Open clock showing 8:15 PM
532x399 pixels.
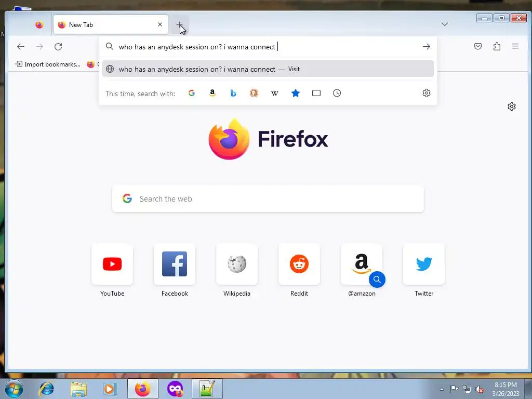[x=506, y=389]
